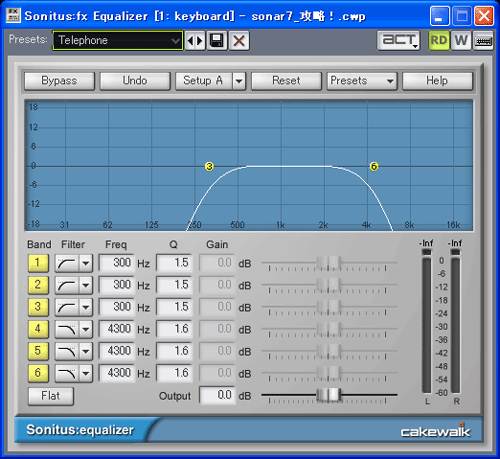
Task: Expand filter type dropdown for band 6
Action: (x=86, y=373)
